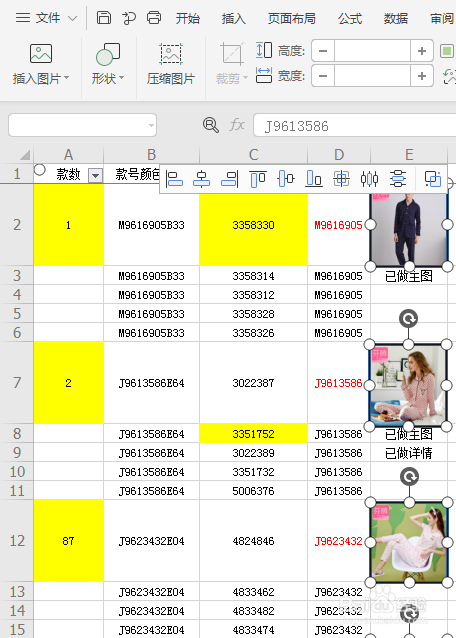The height and width of the screenshot is (638, 456).
Task: Click the align right icon
Action: 229,179
